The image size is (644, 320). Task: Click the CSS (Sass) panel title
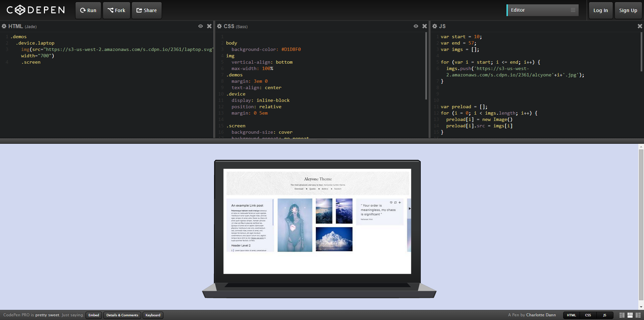click(235, 26)
